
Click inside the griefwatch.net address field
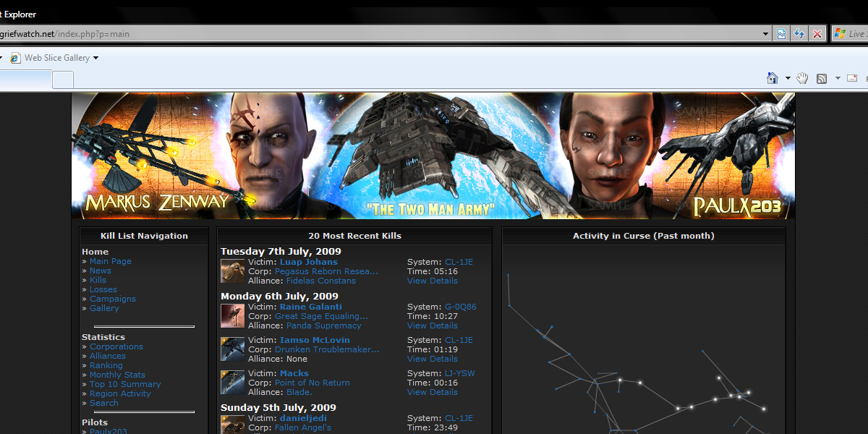(380, 34)
